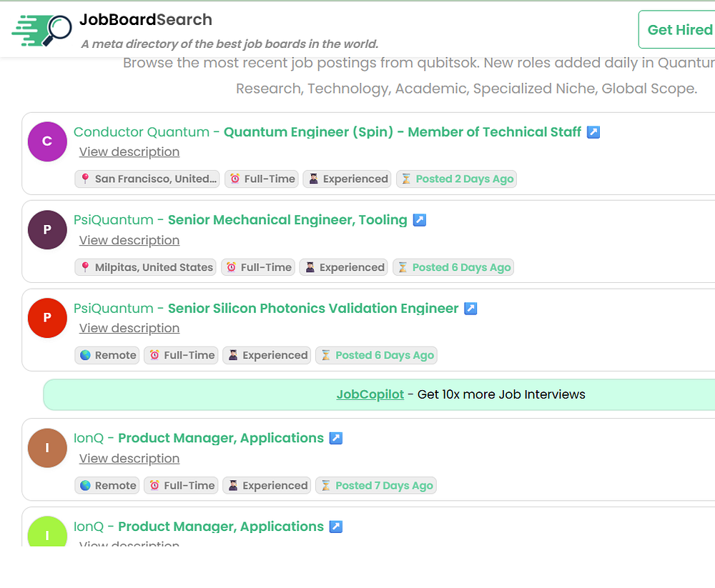Open external link icon for Senior Mechanical Engineer

coord(420,220)
